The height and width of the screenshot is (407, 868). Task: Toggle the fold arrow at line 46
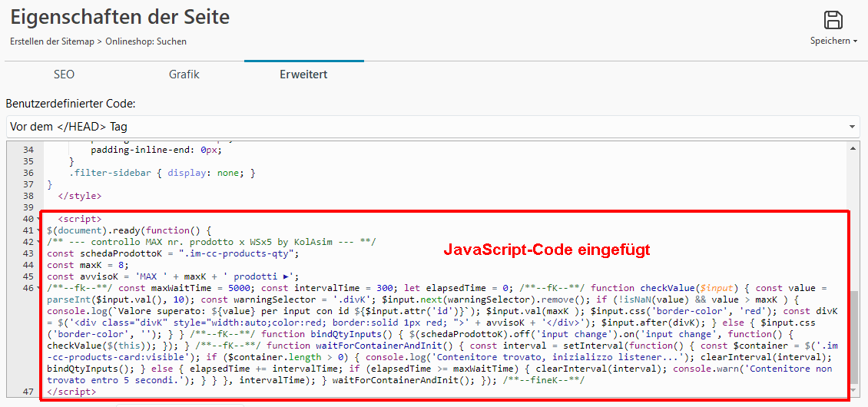39,288
